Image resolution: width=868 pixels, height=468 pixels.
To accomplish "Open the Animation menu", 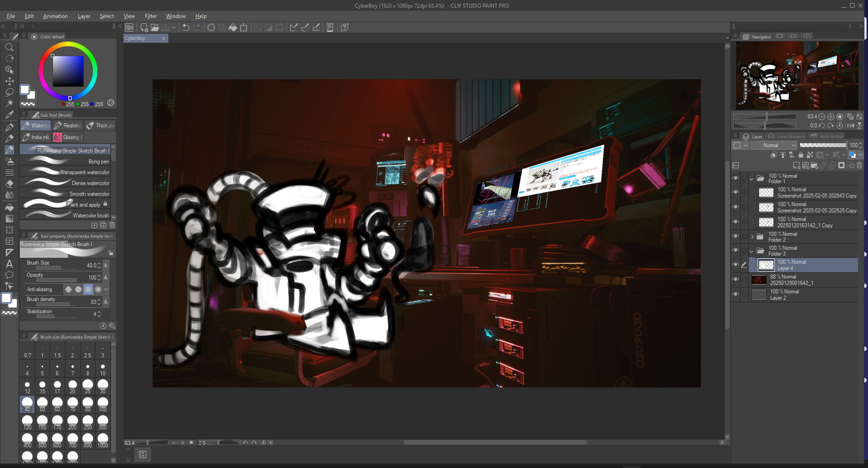I will coord(55,16).
